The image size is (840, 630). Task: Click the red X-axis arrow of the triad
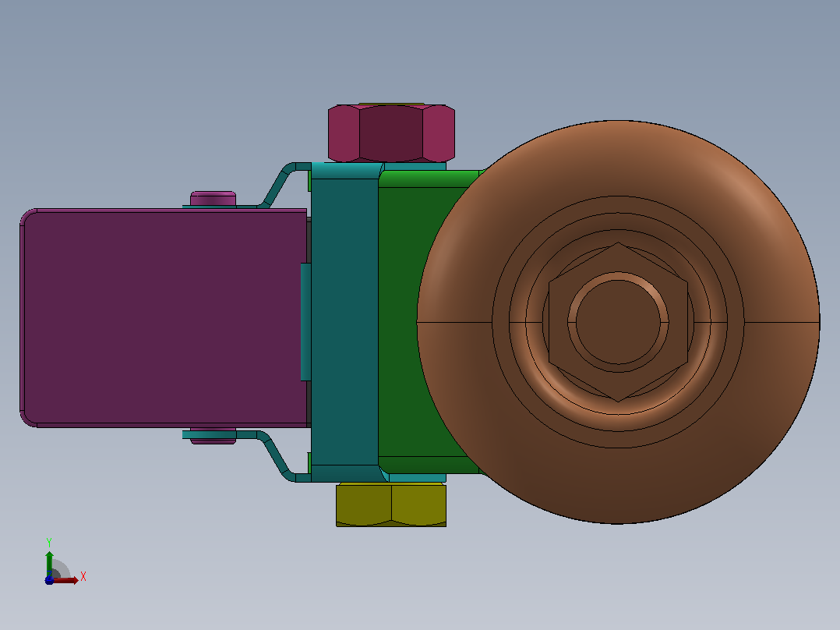click(65, 580)
